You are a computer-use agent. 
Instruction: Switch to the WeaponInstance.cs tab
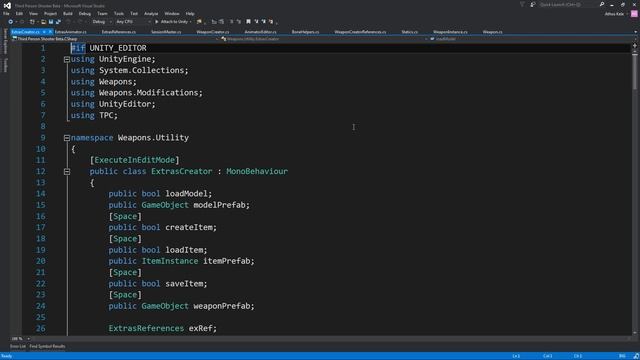click(x=450, y=32)
